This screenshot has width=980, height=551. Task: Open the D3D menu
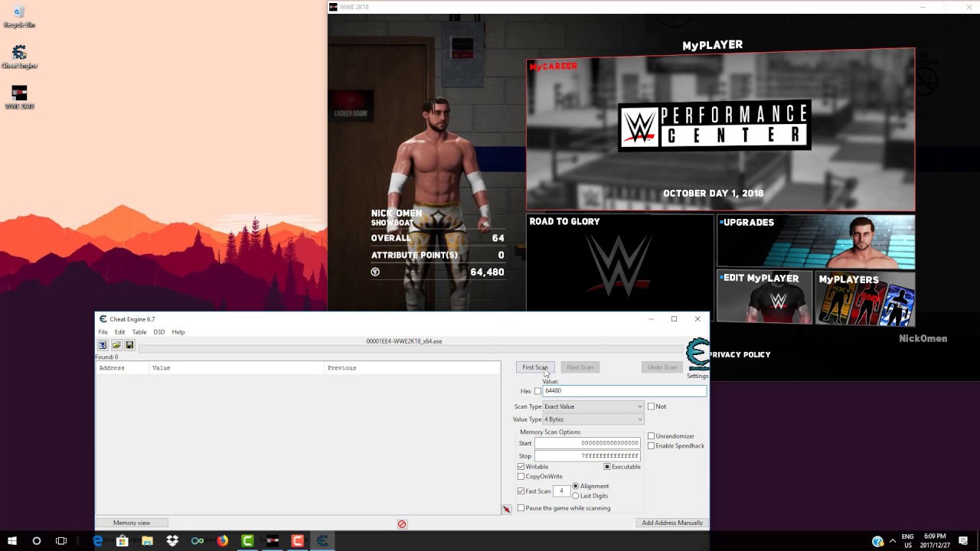159,332
